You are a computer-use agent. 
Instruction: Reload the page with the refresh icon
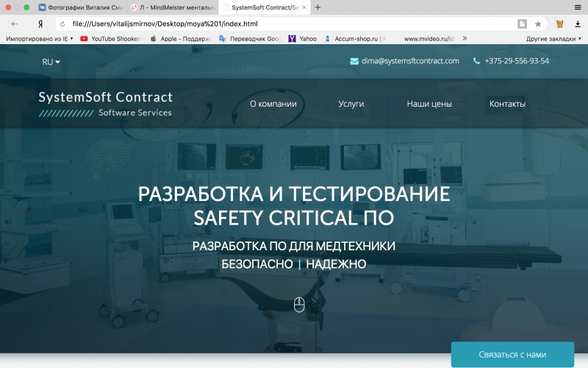[62, 24]
